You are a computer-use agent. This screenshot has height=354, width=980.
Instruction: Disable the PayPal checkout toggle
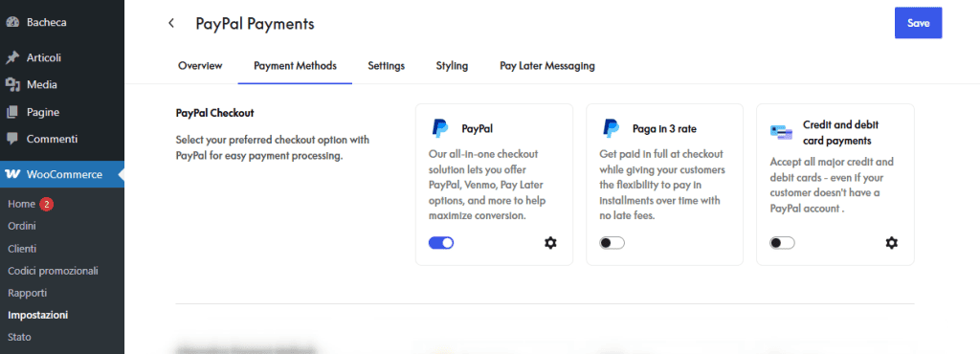pos(441,243)
